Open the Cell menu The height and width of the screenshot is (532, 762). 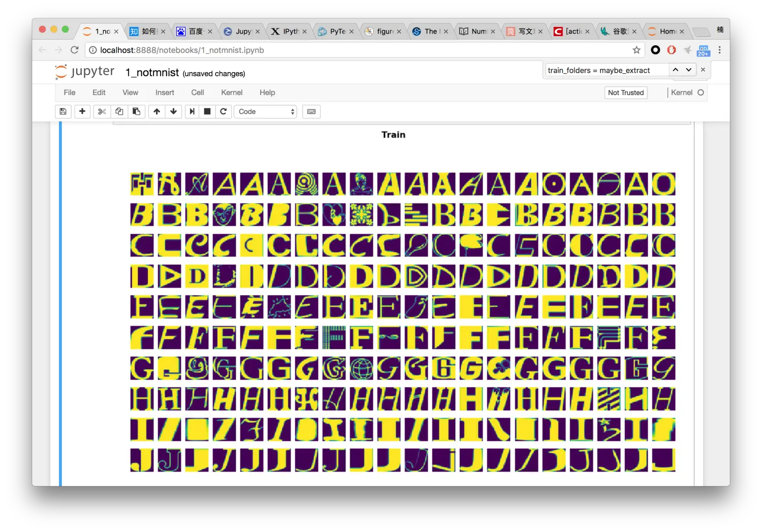click(198, 92)
